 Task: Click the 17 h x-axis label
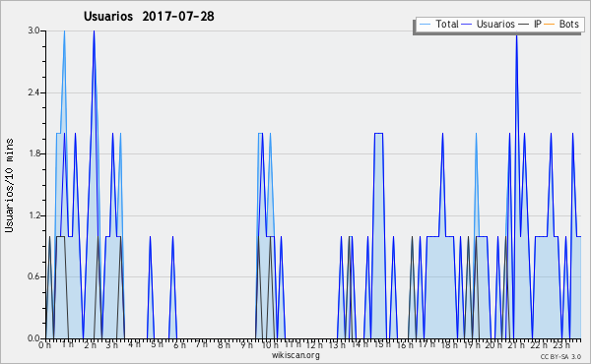427,344
